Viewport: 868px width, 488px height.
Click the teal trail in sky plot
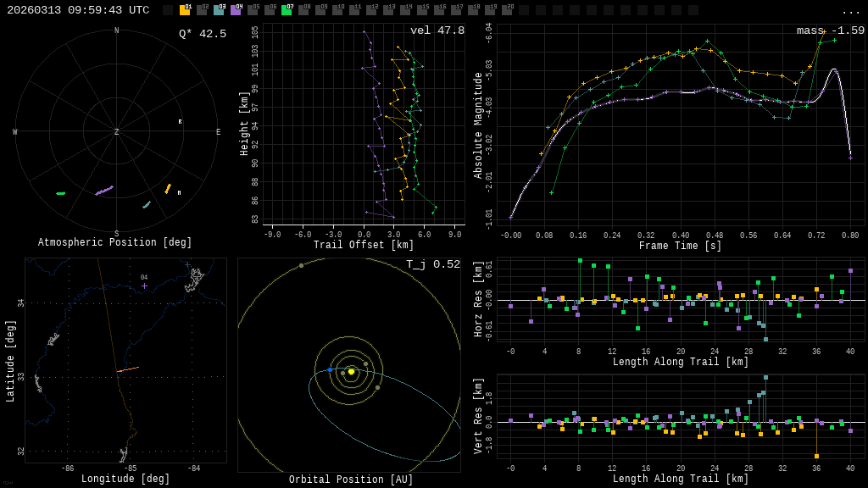click(147, 204)
